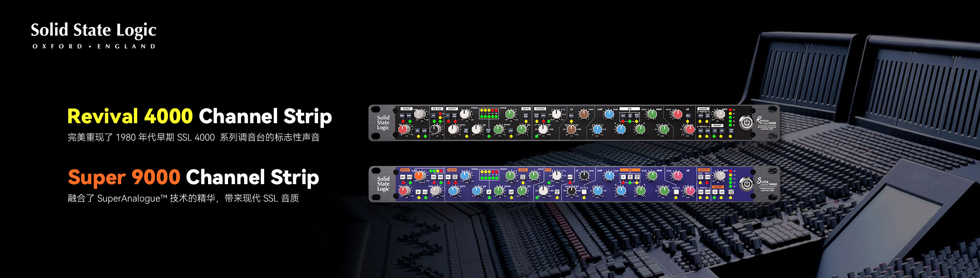Click the OUT level knob on the Revival 4000
The image size is (980, 278).
(x=719, y=114)
